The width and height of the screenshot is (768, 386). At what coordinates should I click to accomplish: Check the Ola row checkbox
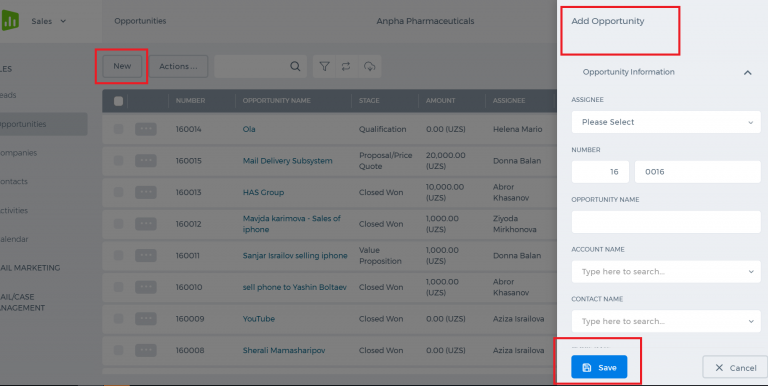119,129
